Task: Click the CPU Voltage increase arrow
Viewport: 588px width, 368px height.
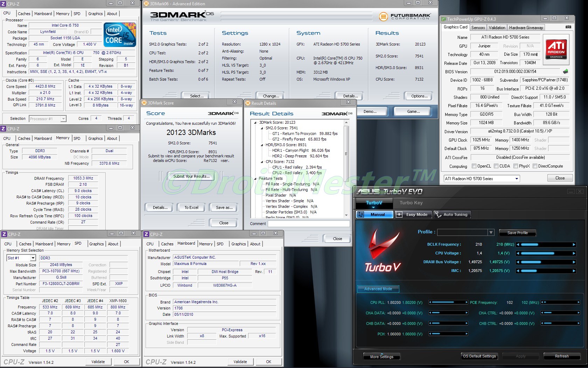Action: tap(574, 253)
